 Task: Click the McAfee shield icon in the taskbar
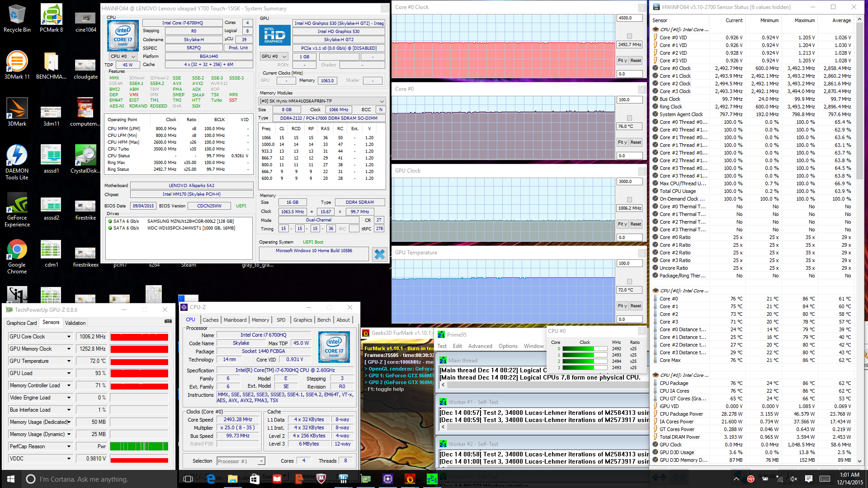tap(321, 479)
